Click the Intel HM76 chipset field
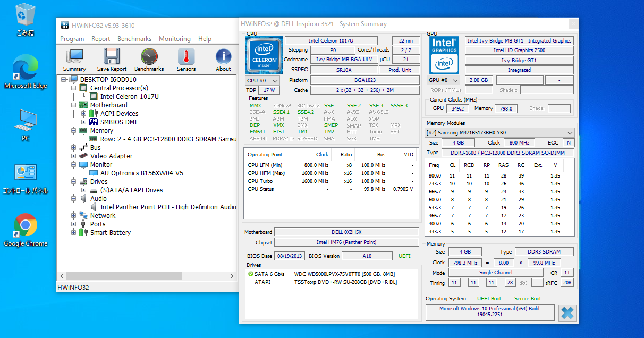 [346, 242]
